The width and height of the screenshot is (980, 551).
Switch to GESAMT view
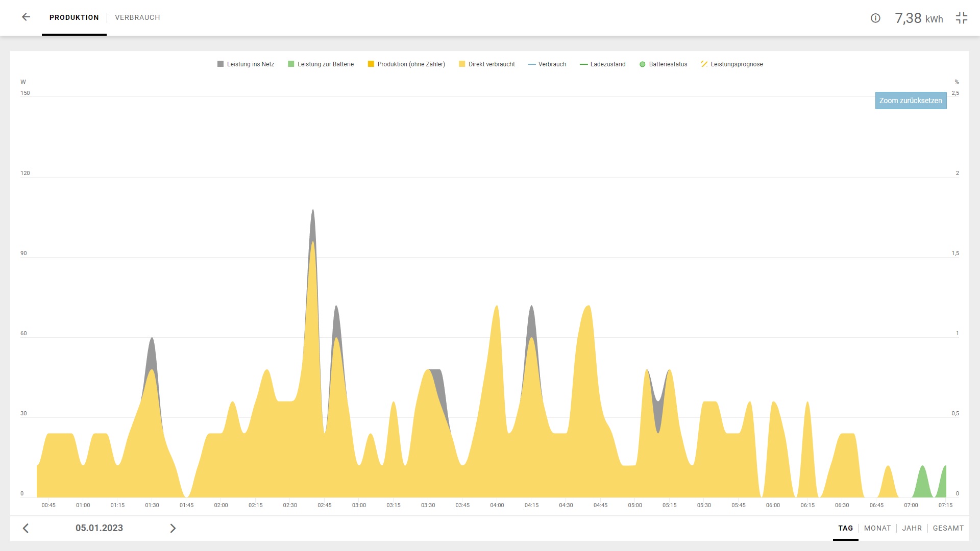pos(948,528)
